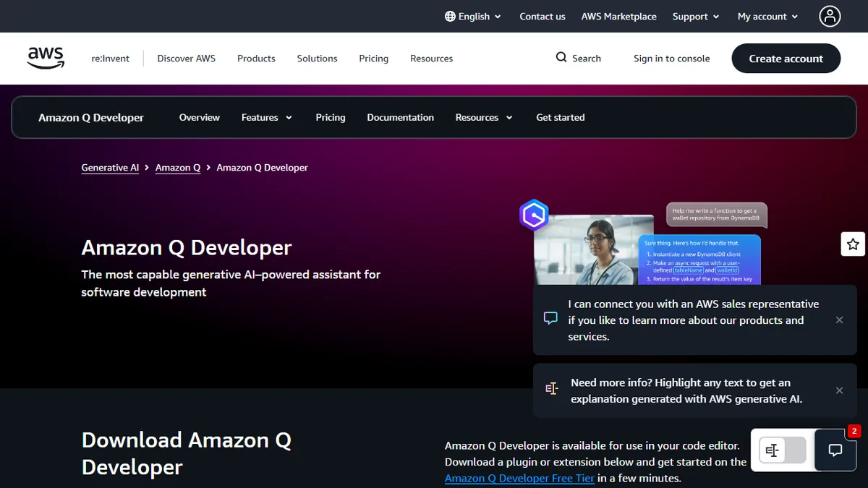Expand the Resources dropdown in the product bar

[484, 117]
